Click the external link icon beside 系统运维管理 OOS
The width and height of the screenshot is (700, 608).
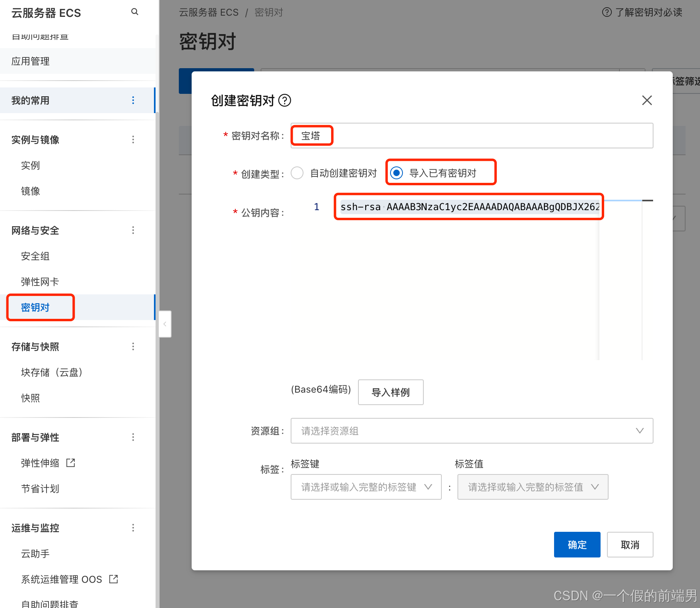113,579
